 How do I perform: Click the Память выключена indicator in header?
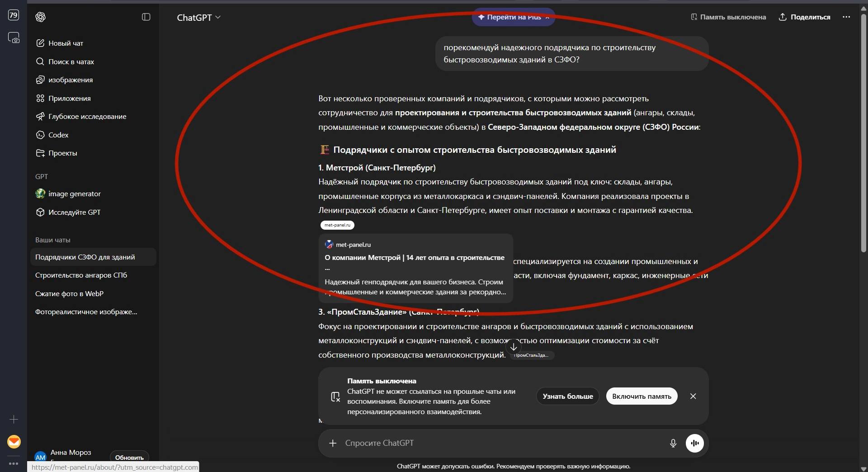[728, 17]
